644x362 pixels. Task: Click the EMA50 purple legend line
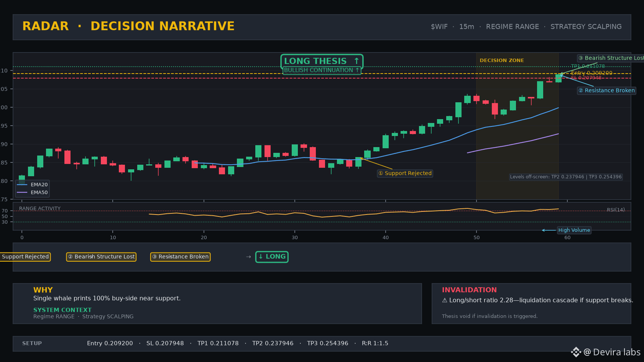[x=22, y=192]
